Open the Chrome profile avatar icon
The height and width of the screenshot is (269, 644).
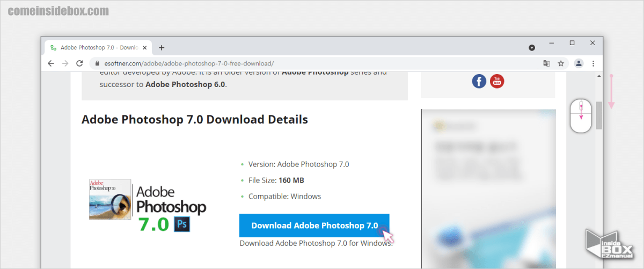[x=579, y=63]
